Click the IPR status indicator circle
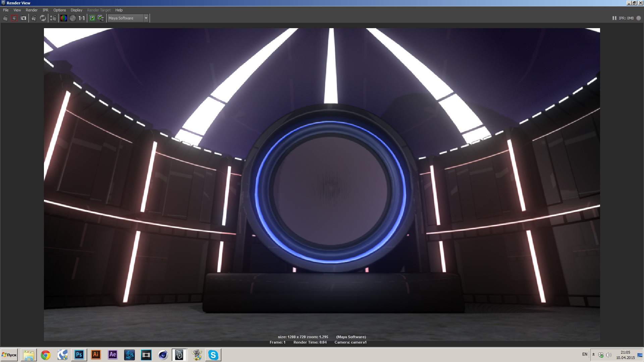The width and height of the screenshot is (644, 362). point(639,18)
